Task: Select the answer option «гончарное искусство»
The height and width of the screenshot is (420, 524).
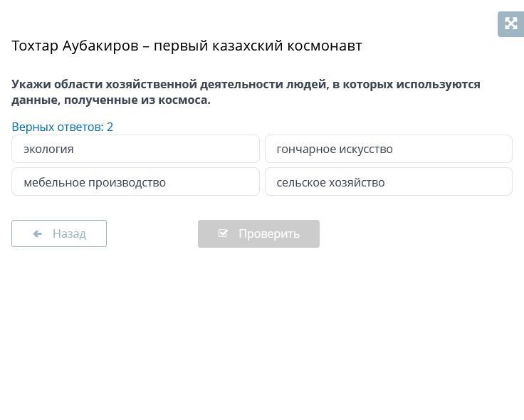Action: (388, 149)
